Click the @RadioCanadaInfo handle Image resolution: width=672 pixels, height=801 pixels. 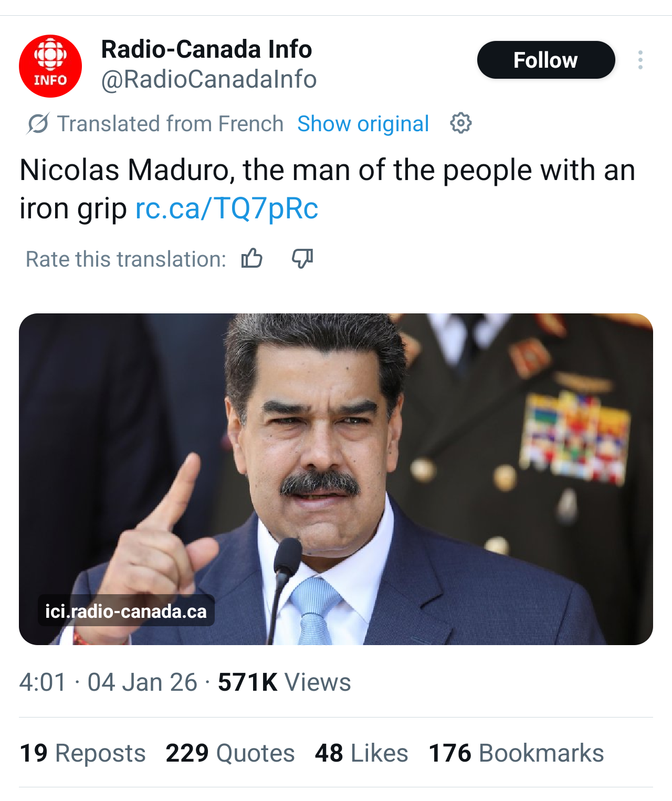click(208, 80)
